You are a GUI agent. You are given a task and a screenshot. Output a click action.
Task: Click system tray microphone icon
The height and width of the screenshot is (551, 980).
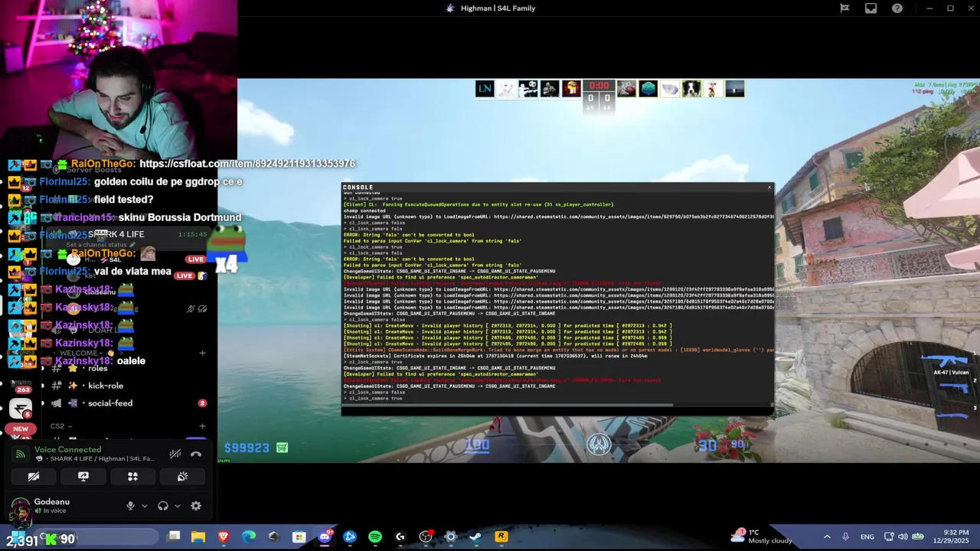point(845,537)
